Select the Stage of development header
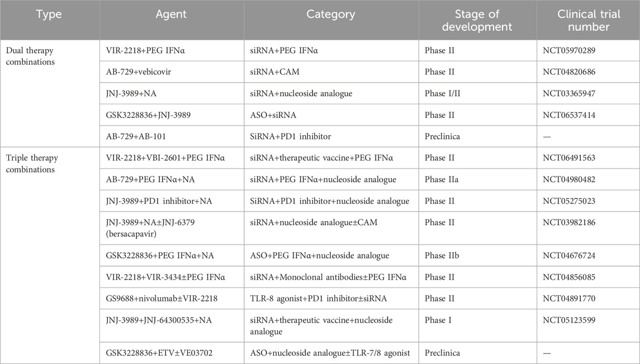Viewport: 640px width, 364px height. tap(477, 20)
